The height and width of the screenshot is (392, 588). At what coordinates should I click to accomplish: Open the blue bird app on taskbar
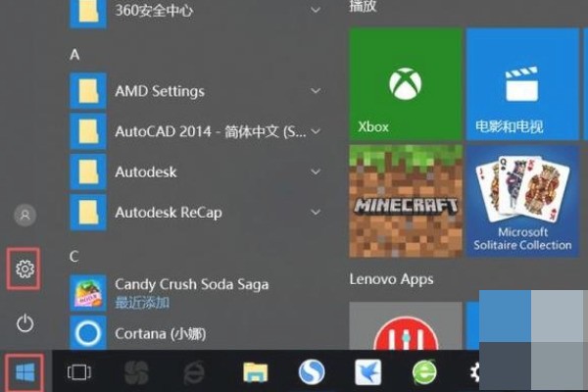(367, 372)
